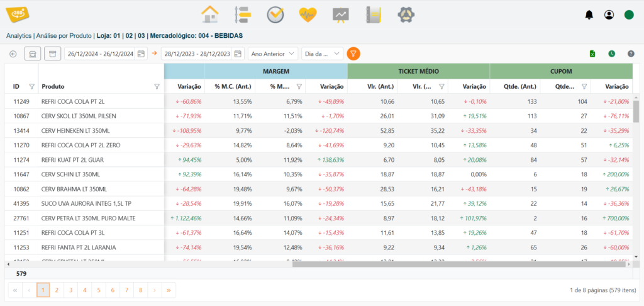644x306 pixels.
Task: Click the 26/12/2024 - 26/12/2024 date field
Action: [x=100, y=54]
